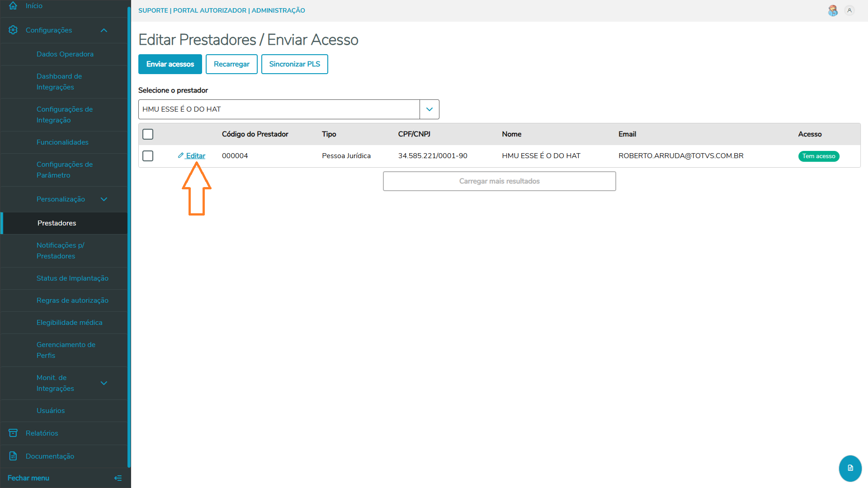
Task: Click the user avatar icon
Action: 833,10
